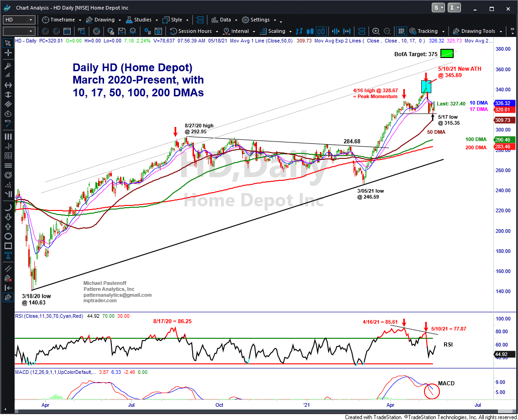The image size is (518, 420).
Task: Click the target bullseye toolbar icon
Action: pyautogui.click(x=96, y=31)
